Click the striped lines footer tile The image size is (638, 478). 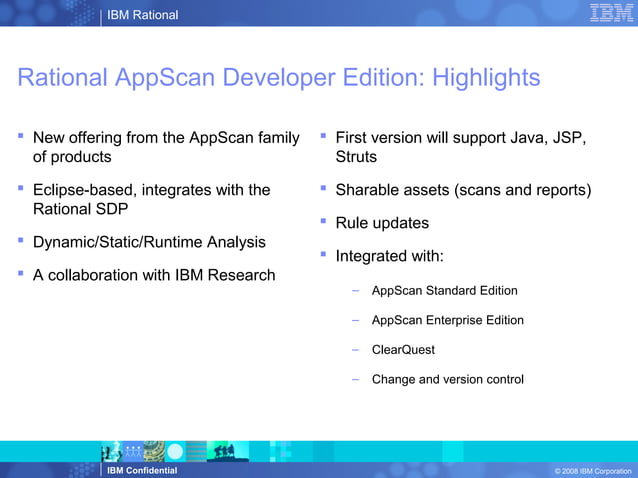coord(196,451)
